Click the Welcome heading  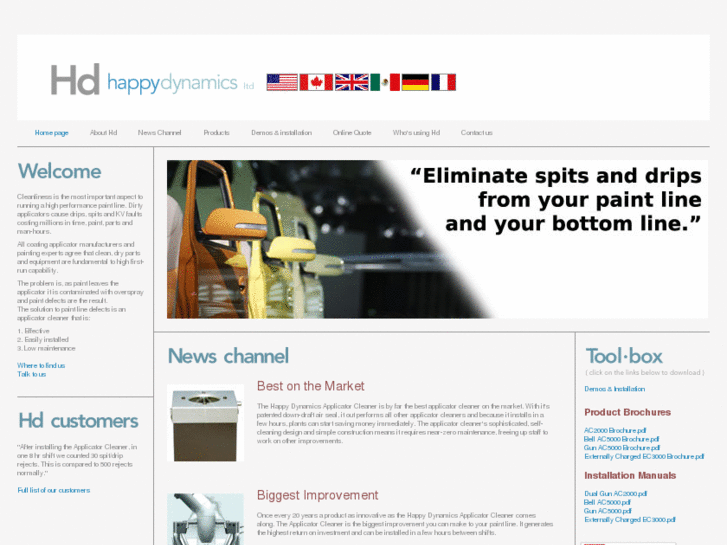point(59,172)
